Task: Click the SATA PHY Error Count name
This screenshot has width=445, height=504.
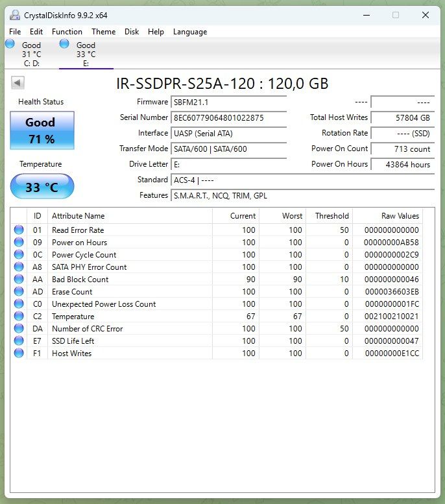Action: click(90, 267)
